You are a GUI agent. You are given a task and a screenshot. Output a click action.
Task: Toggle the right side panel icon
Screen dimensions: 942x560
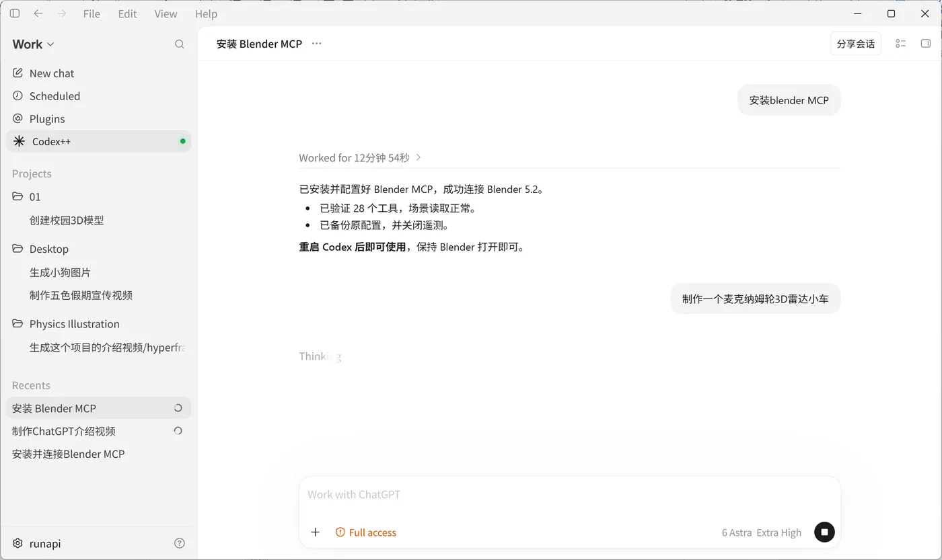pos(926,44)
